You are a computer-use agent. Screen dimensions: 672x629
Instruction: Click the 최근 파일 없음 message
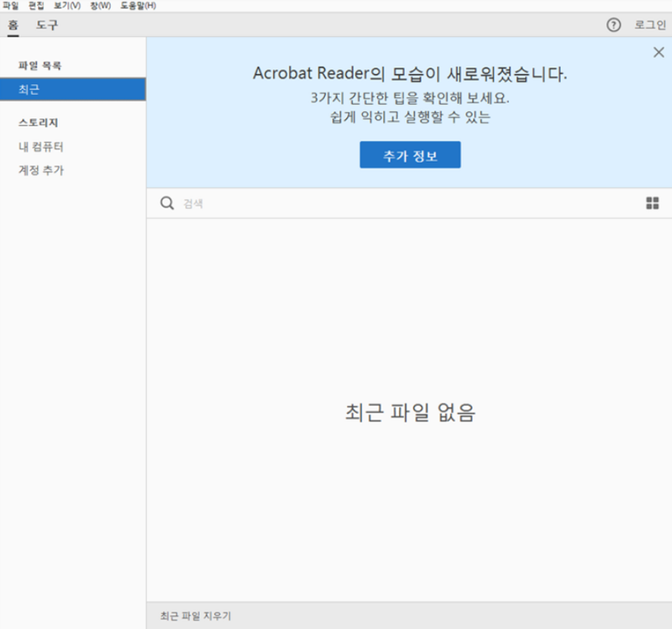(410, 412)
